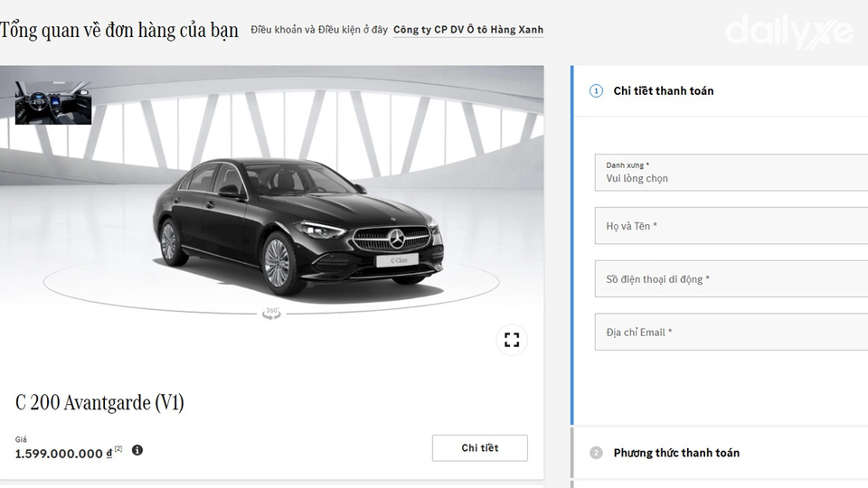Collapse the "Chi tiết thanh toán" section label

coord(664,90)
